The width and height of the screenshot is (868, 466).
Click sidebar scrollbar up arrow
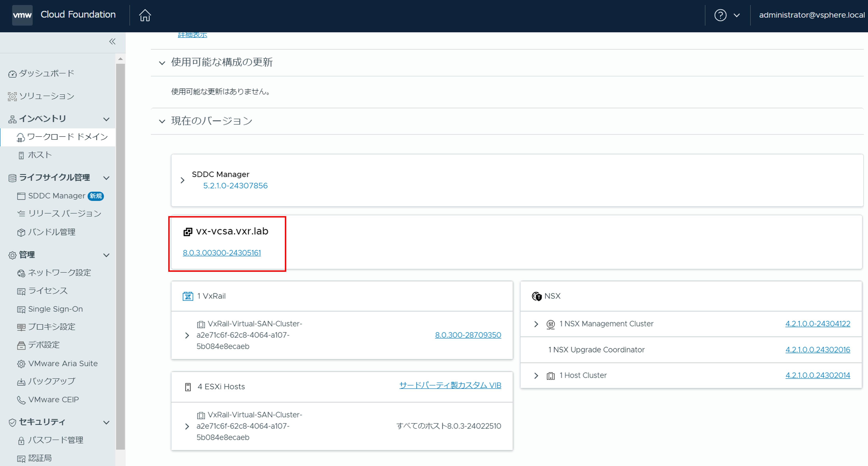pyautogui.click(x=120, y=59)
